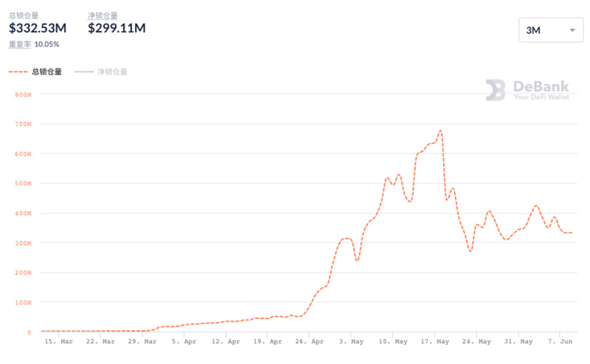Click the DeBank logo icon watermark
The image size is (590, 364).
tap(495, 90)
